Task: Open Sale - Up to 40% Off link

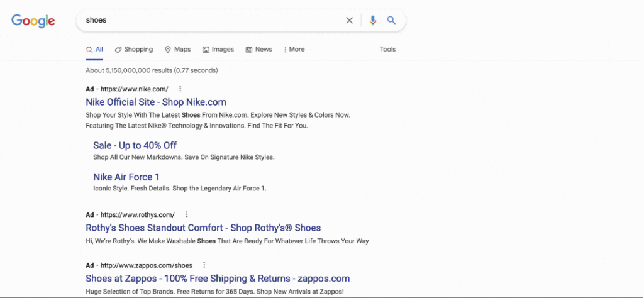Action: pyautogui.click(x=135, y=145)
